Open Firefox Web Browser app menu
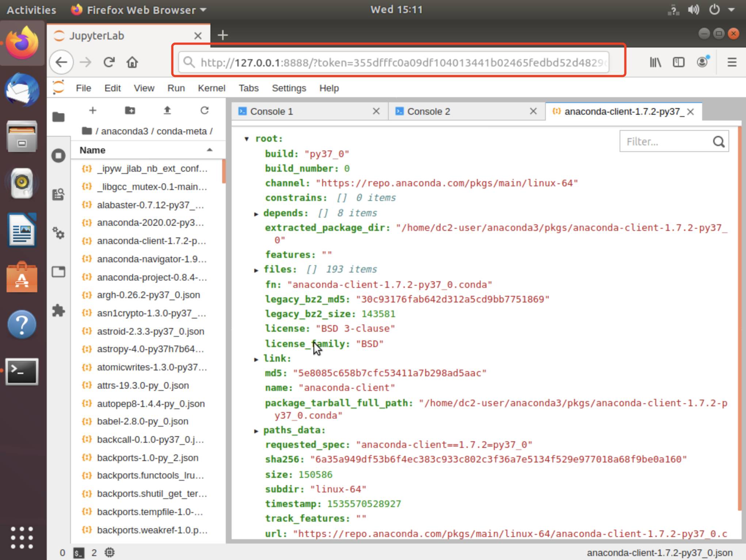746x560 pixels. coord(139,10)
